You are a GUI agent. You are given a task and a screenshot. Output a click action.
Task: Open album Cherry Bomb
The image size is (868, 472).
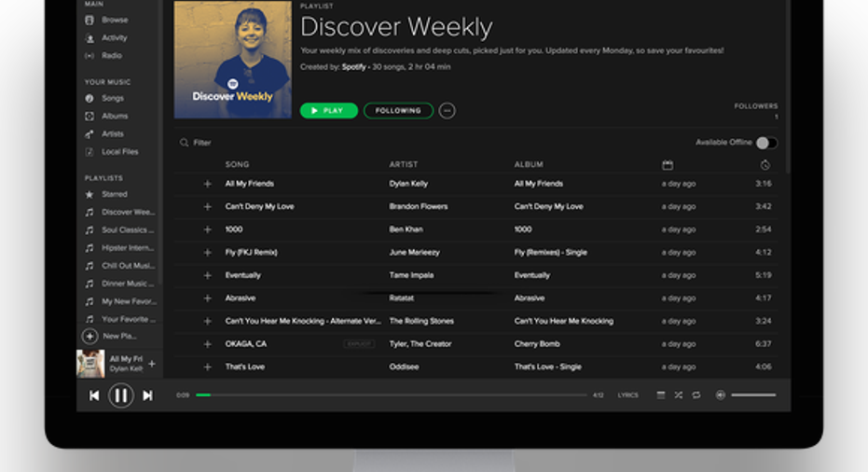point(537,343)
